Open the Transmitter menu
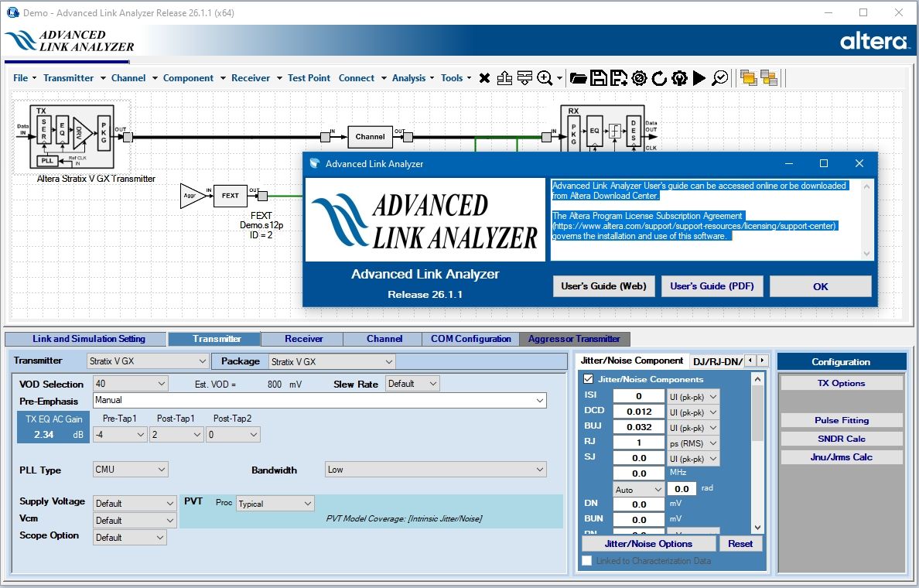 pyautogui.click(x=73, y=78)
